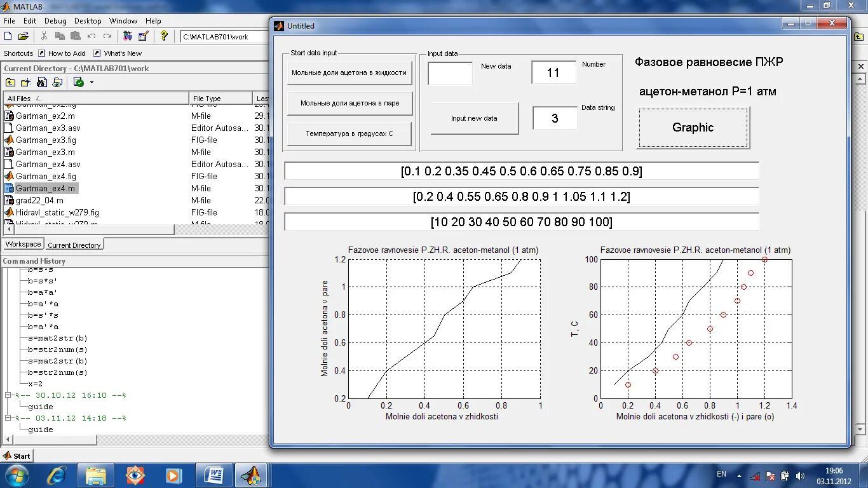Click the MATLAB Start button
868x488 pixels.
point(17,456)
